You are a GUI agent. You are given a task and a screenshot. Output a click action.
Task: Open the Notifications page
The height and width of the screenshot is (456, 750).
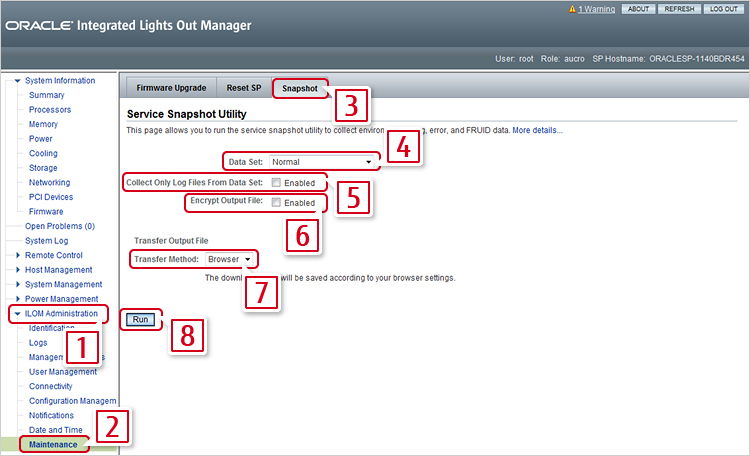pos(51,415)
